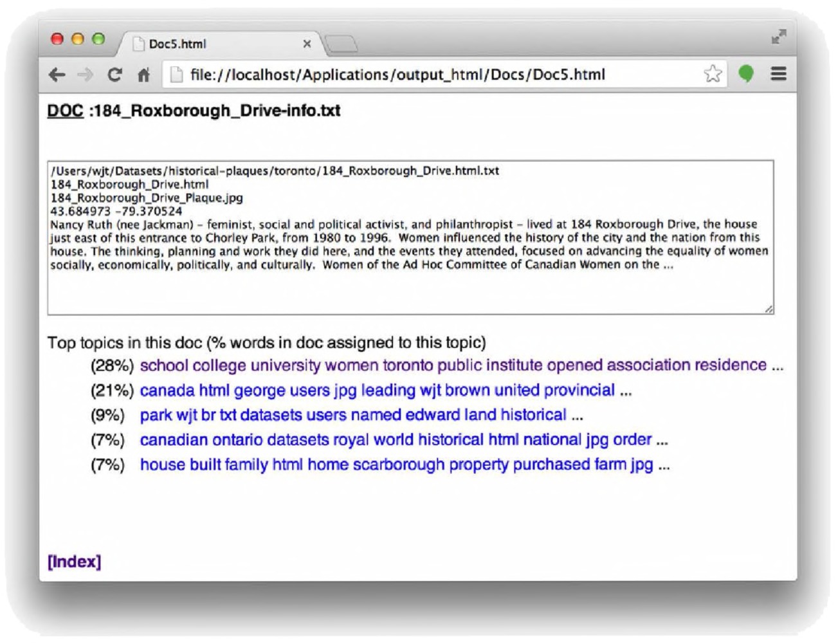Click the browser forward arrow
The height and width of the screenshot is (644, 838).
click(x=85, y=75)
